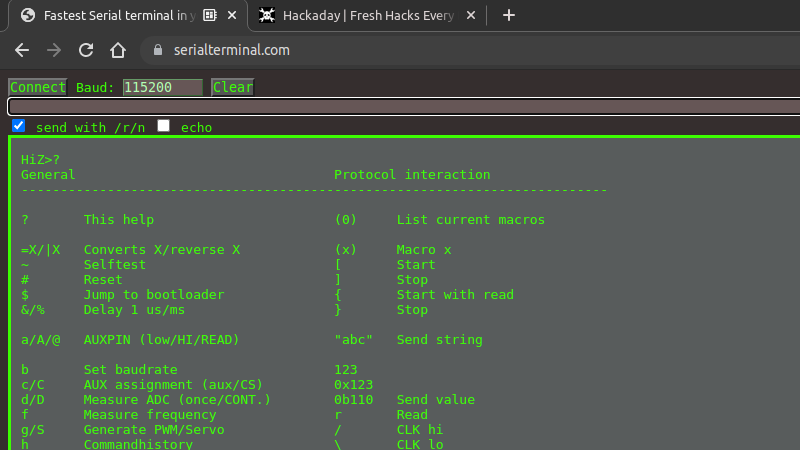The width and height of the screenshot is (800, 450).
Task: Click the serial port indicator icon in first tab
Action: [x=209, y=15]
